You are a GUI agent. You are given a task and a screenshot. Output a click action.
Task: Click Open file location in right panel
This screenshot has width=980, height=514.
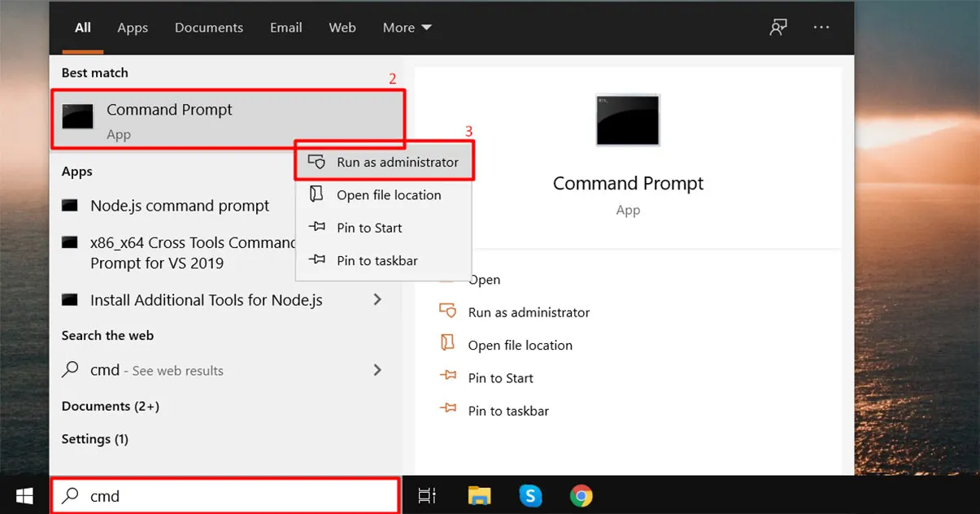520,345
